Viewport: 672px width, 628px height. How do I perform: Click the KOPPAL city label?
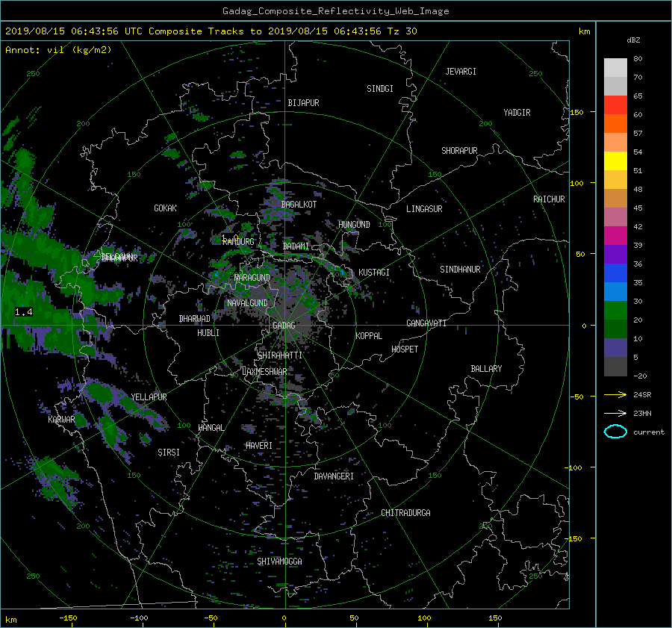[x=369, y=336]
